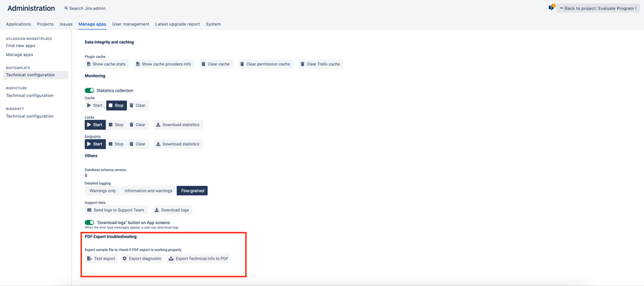
Task: Open BigGantt Technical configuration
Action: (x=30, y=116)
